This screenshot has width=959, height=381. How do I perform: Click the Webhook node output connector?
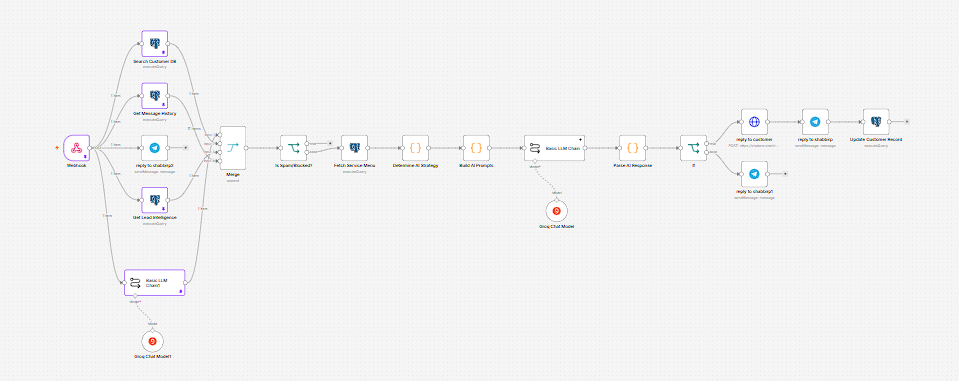click(91, 148)
